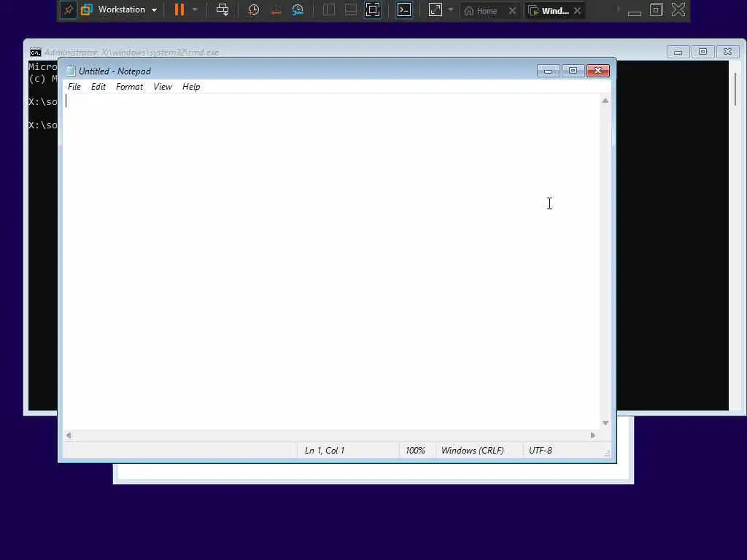747x560 pixels.
Task: Click Notepad vertical scrollbar down arrow
Action: point(605,423)
